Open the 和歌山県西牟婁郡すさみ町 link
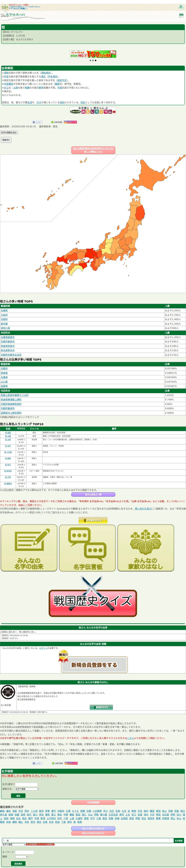 [14, 395]
